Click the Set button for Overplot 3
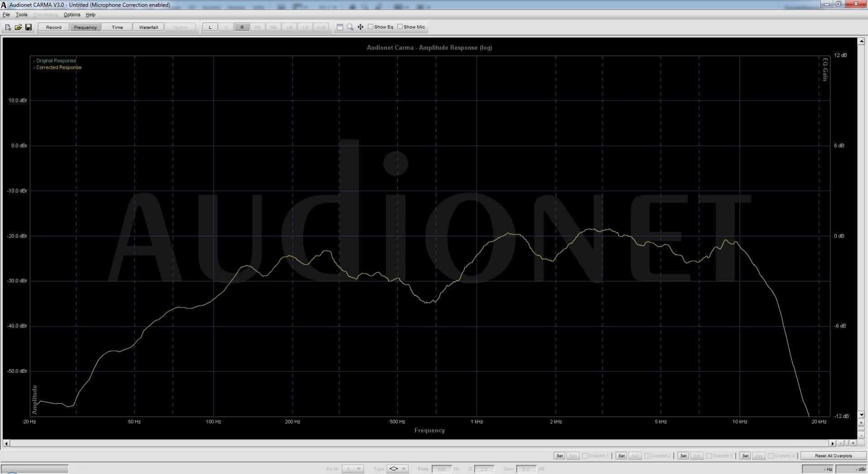This screenshot has width=868, height=474. click(x=683, y=456)
